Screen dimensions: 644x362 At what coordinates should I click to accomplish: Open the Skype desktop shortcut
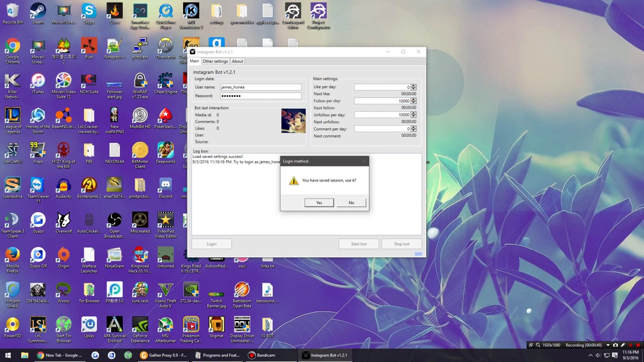pyautogui.click(x=89, y=14)
